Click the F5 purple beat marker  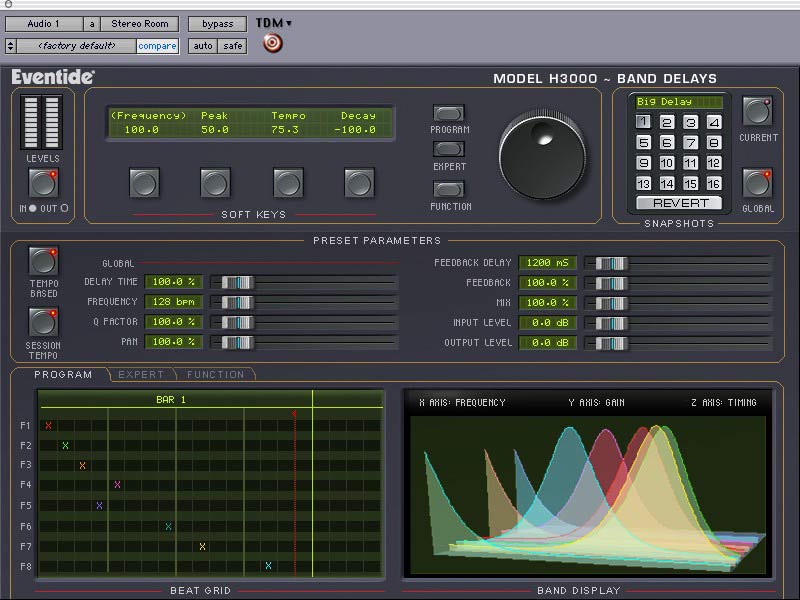point(99,506)
